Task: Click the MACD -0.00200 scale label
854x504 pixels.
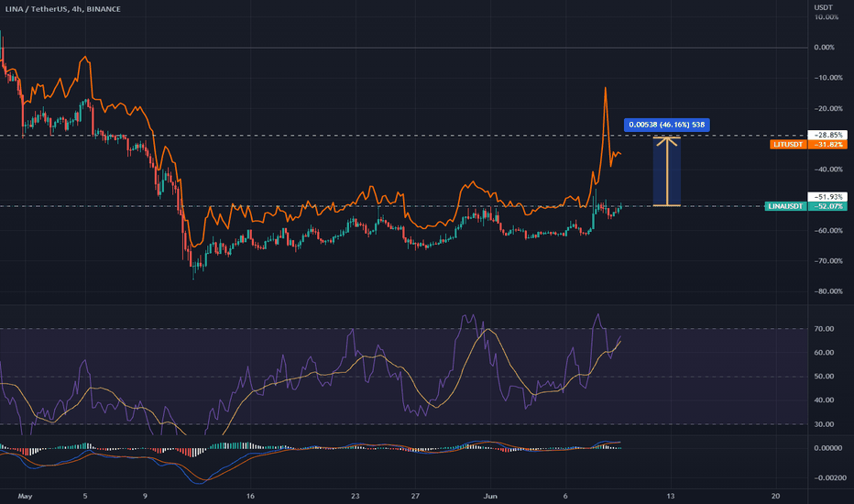Action: [x=829, y=477]
